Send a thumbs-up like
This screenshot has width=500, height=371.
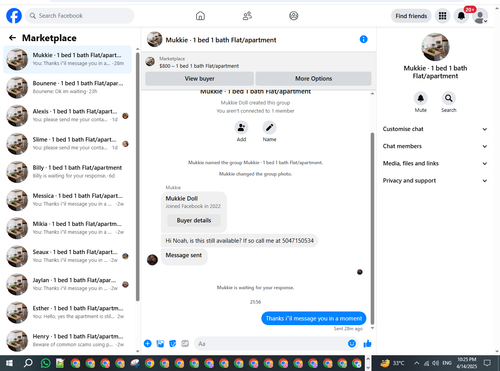coord(367,344)
